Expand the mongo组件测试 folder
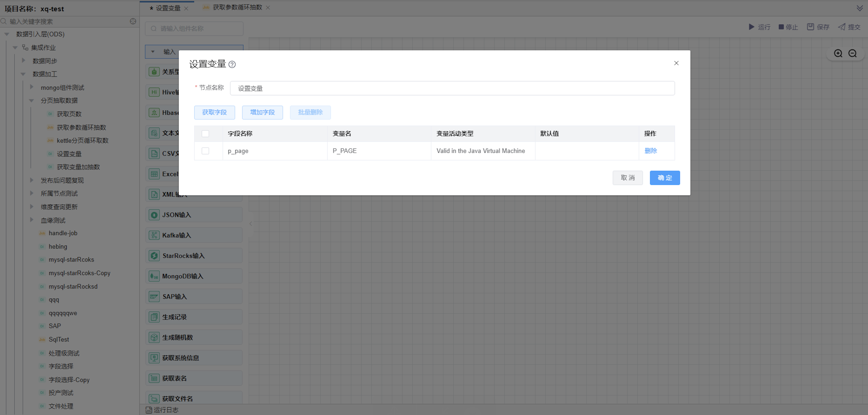 [32, 87]
